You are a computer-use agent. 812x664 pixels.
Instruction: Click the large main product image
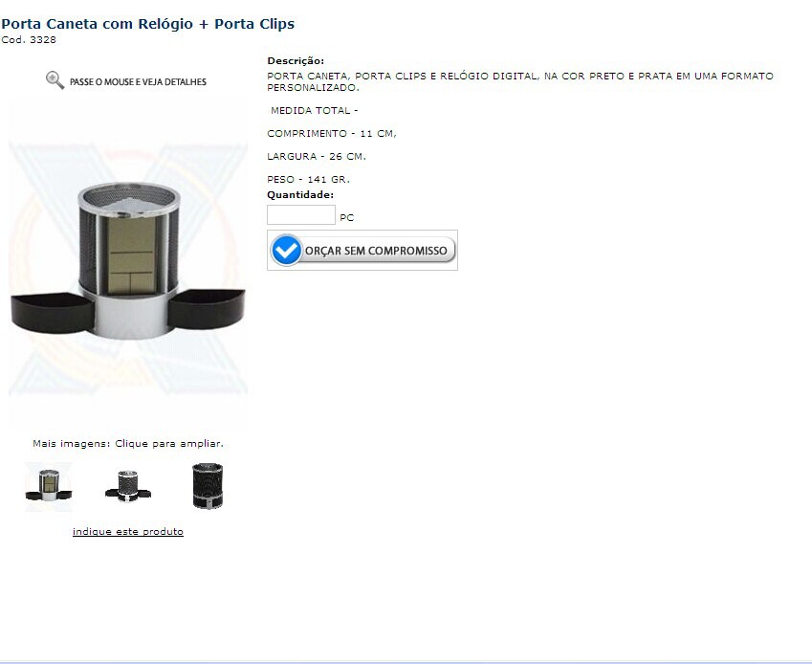pos(128,262)
